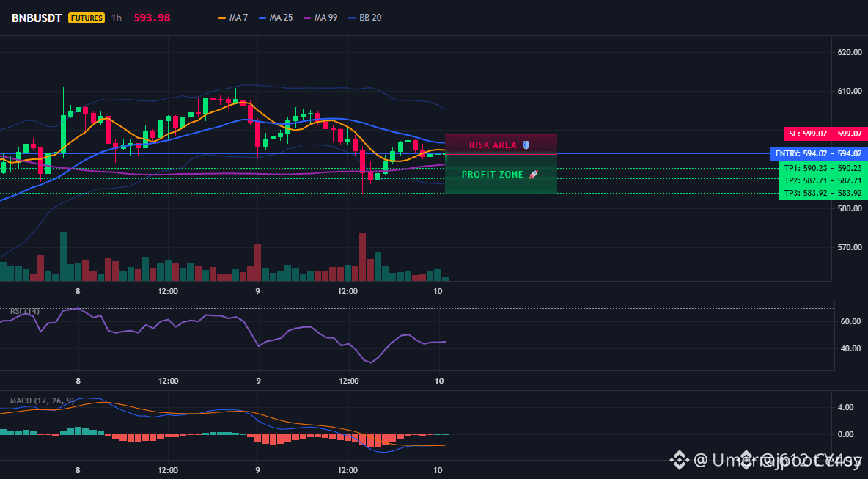Click the rocket icon in PROFIT ZONE

coord(533,175)
